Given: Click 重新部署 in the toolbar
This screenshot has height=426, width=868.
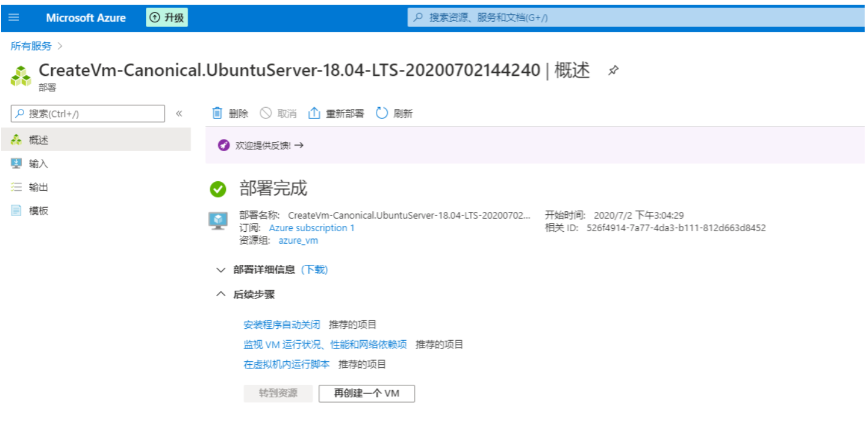Looking at the screenshot, I should [345, 114].
